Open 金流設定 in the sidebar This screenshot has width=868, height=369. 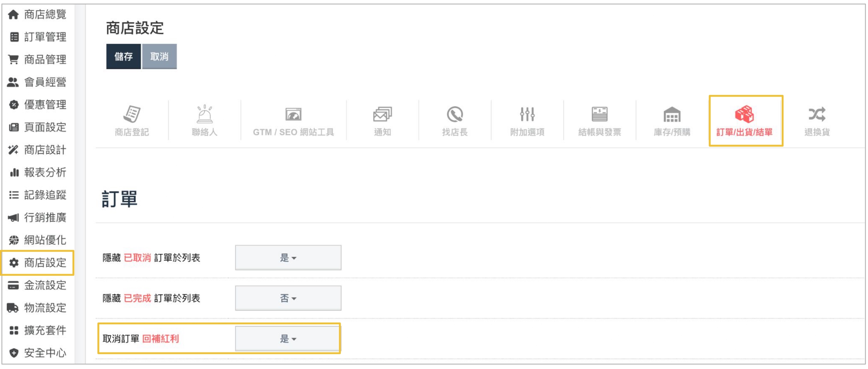tap(45, 285)
